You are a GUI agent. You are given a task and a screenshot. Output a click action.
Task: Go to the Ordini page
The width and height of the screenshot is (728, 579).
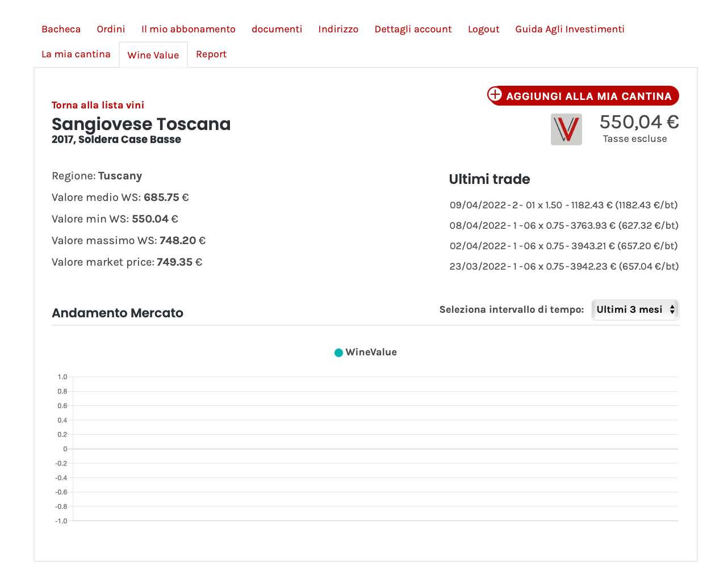point(111,29)
